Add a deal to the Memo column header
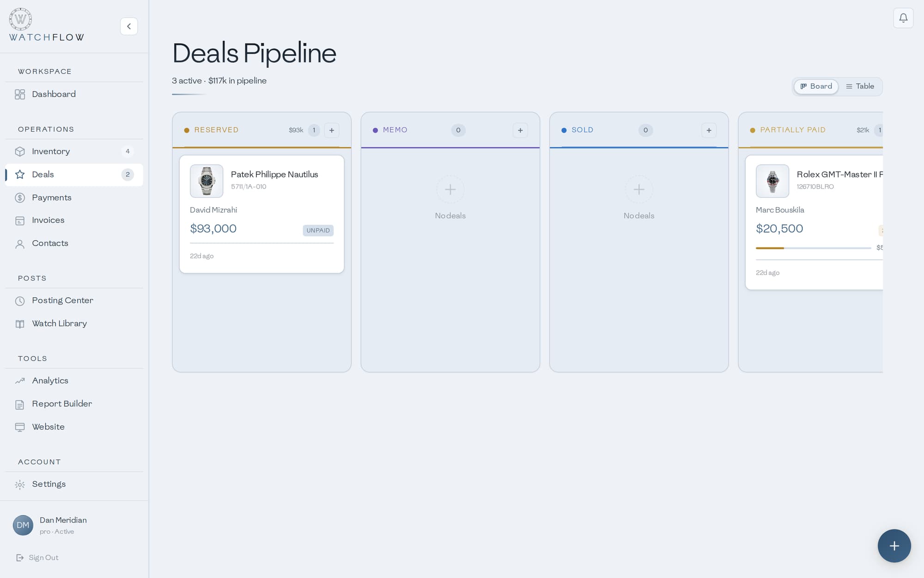Viewport: 924px width, 578px height. point(520,130)
